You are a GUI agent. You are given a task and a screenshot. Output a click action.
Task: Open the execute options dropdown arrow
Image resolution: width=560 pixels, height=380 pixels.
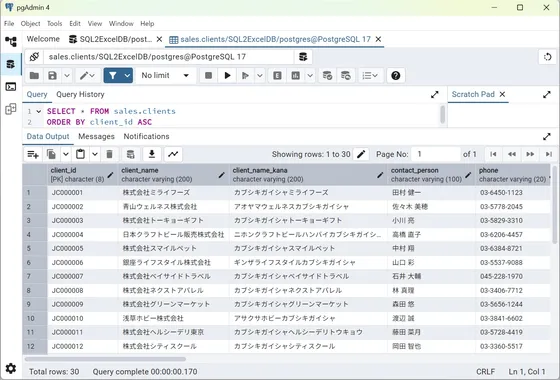[x=260, y=75]
